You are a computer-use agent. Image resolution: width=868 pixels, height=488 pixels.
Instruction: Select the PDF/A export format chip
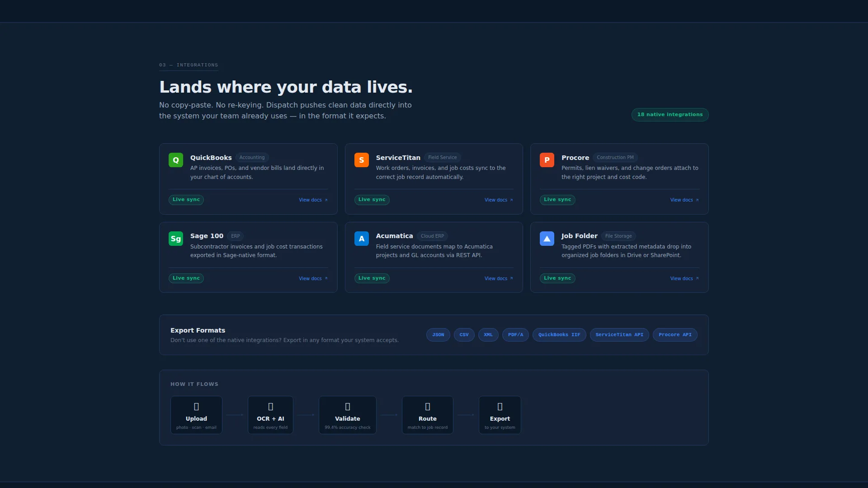click(x=515, y=335)
